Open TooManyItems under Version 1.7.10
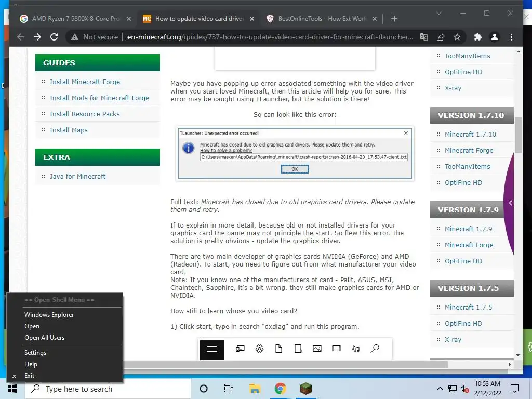Screen dimensions: 532x399 click(467, 167)
